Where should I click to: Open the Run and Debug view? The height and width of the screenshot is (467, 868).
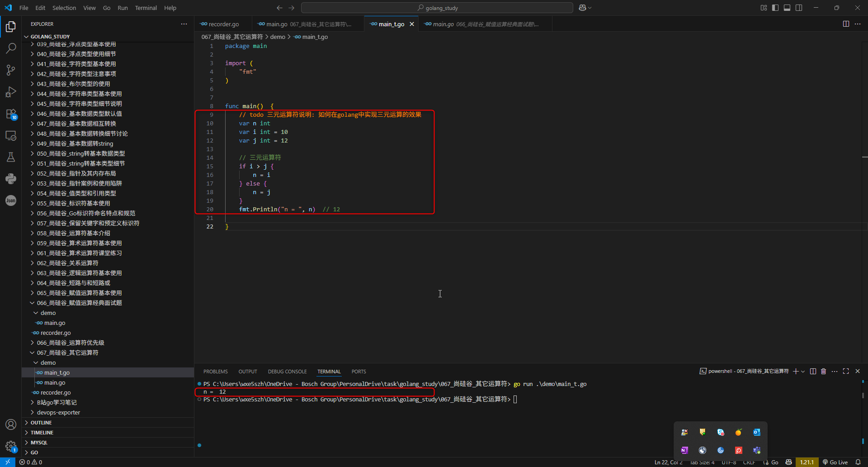pyautogui.click(x=11, y=92)
